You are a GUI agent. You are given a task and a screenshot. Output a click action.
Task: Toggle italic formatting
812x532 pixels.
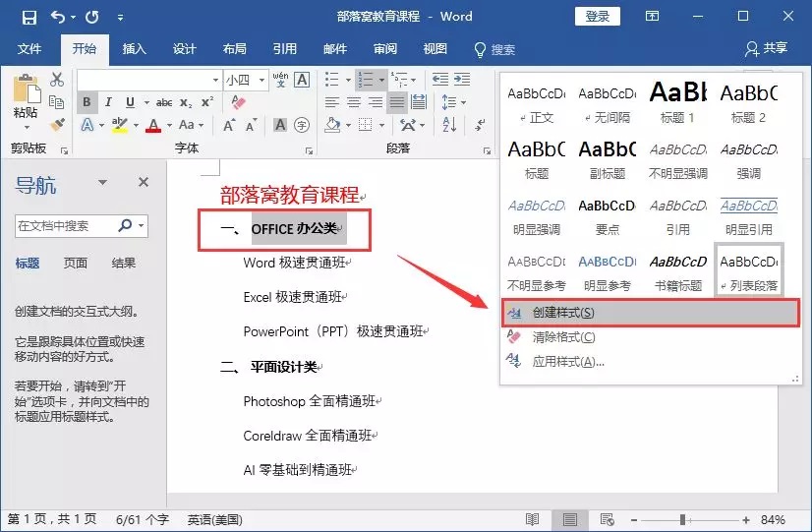tap(108, 102)
